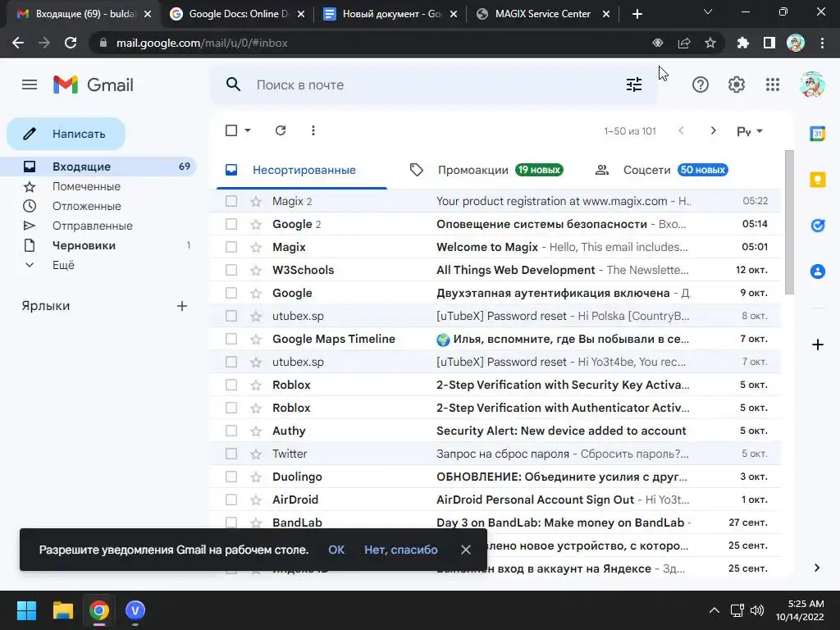Viewport: 840px width, 630px height.
Task: Open the Help question mark icon
Action: pos(701,84)
